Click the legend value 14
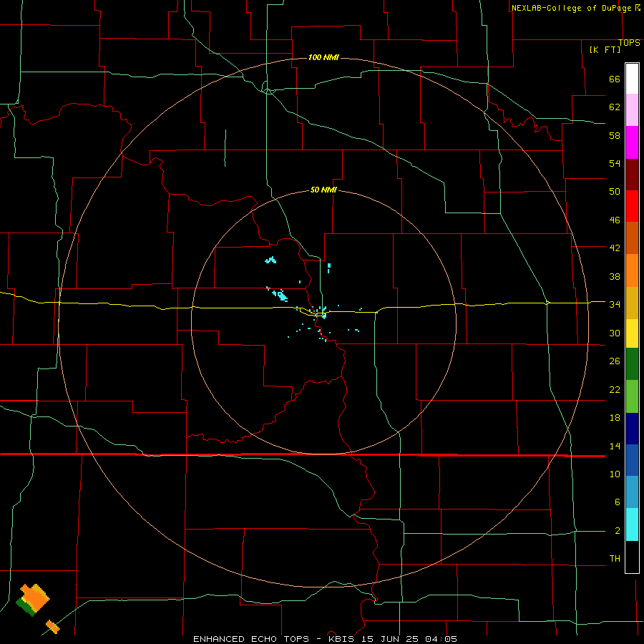This screenshot has width=644, height=644. coord(615,446)
